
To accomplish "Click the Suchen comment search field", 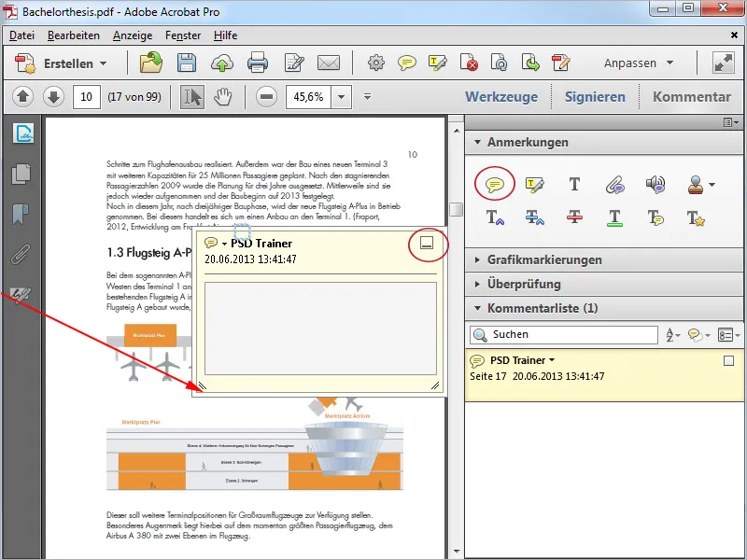I will [x=564, y=335].
